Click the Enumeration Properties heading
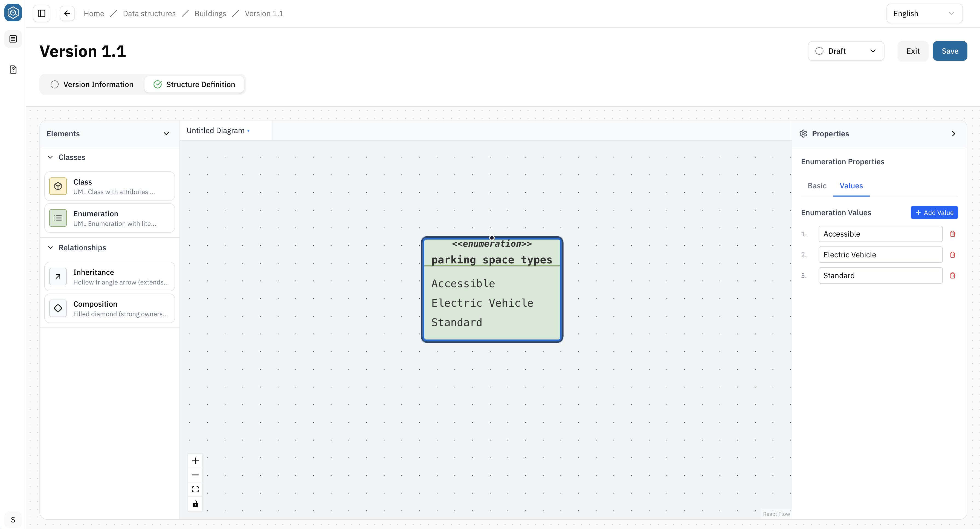 pyautogui.click(x=842, y=162)
